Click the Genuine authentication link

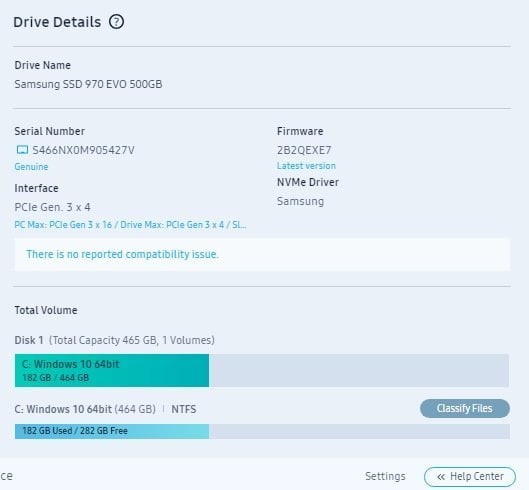(x=31, y=167)
